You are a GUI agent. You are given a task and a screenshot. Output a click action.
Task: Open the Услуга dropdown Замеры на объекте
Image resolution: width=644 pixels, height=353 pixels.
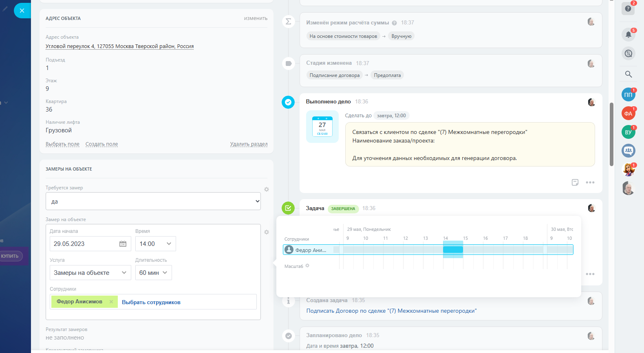(90, 273)
